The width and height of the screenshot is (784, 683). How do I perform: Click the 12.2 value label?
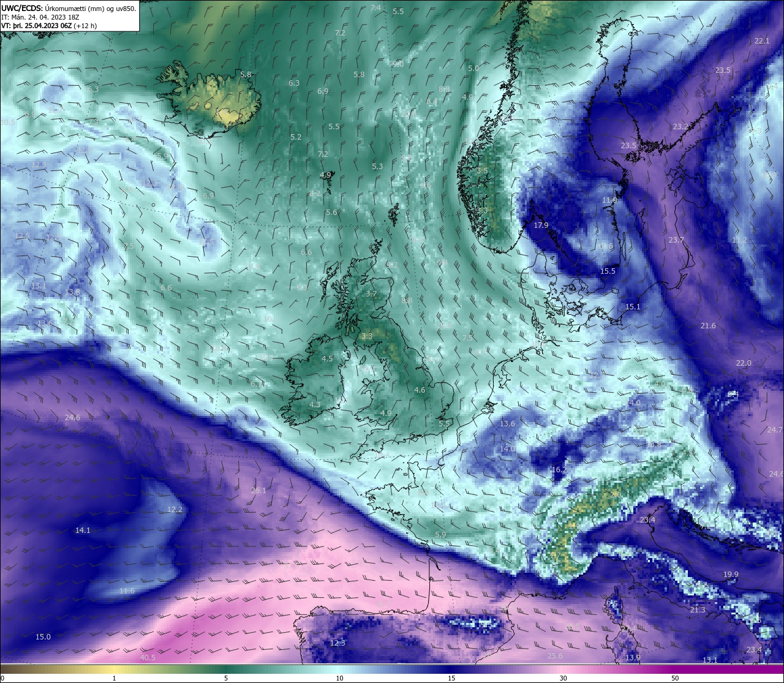[x=175, y=510]
